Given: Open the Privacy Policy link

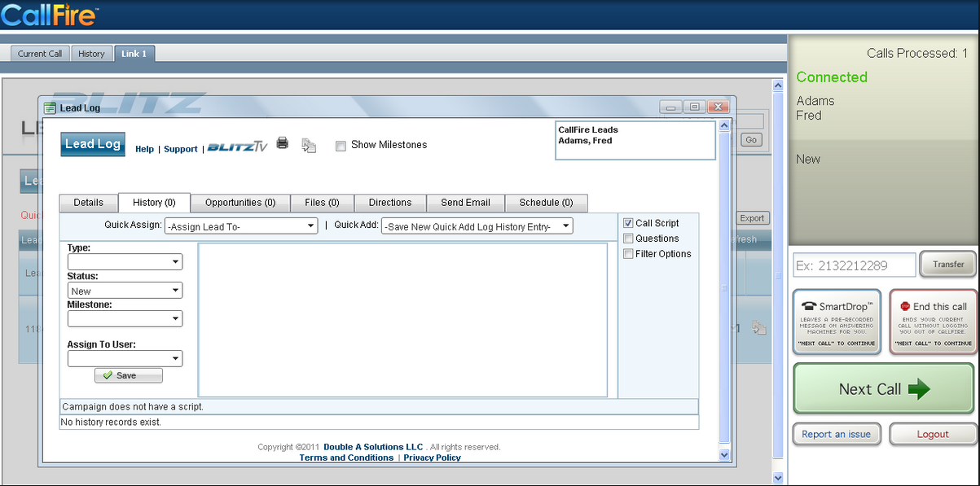Looking at the screenshot, I should click(x=432, y=458).
